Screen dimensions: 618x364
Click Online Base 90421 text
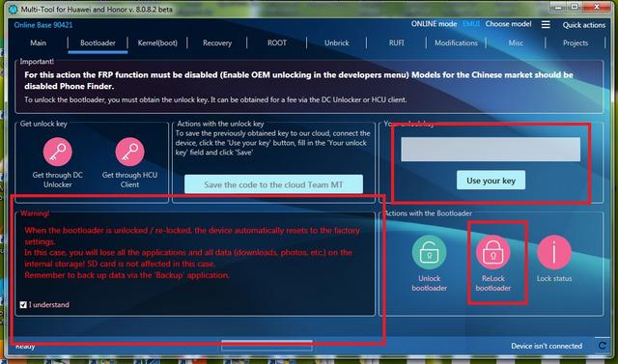click(x=43, y=25)
